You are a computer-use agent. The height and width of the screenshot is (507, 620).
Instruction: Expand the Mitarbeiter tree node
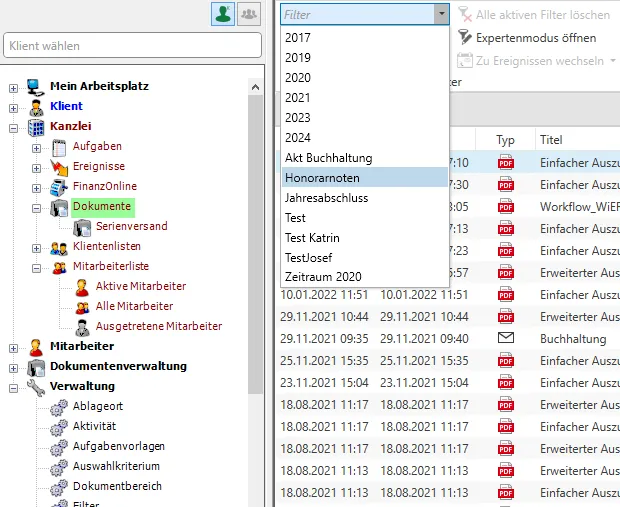13,348
